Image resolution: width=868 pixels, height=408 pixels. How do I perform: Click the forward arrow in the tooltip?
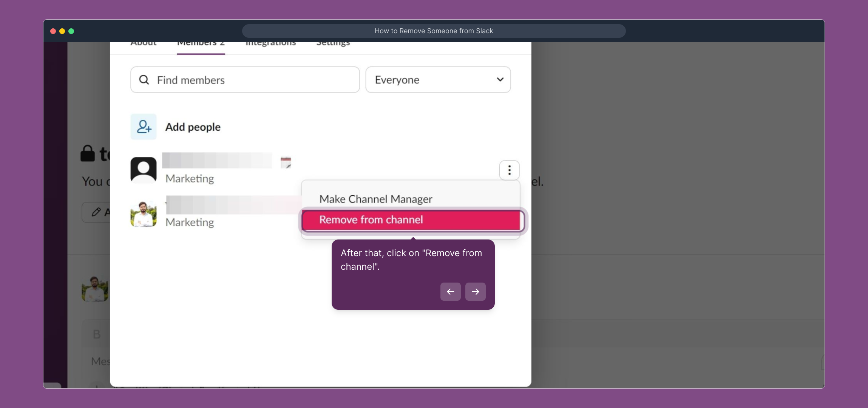click(475, 291)
